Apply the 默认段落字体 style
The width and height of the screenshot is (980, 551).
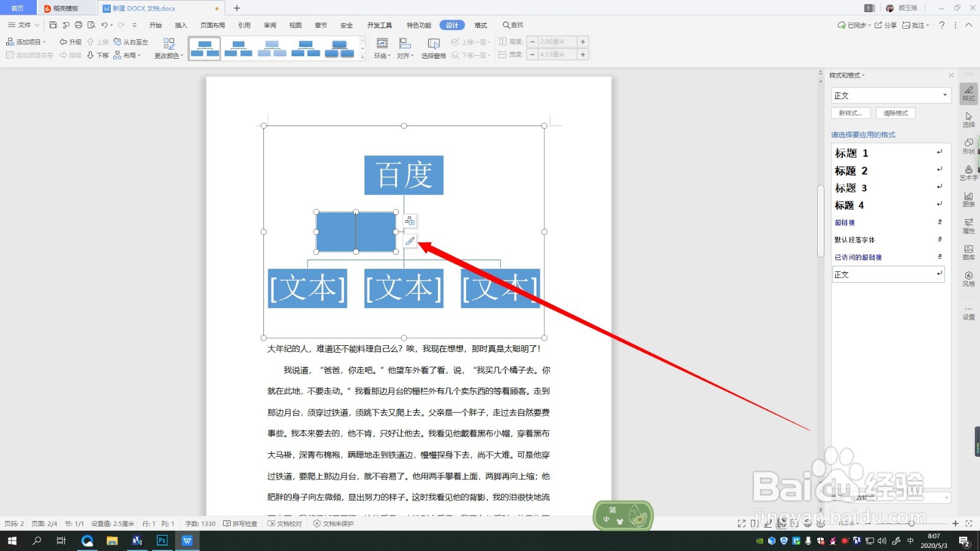[x=888, y=240]
